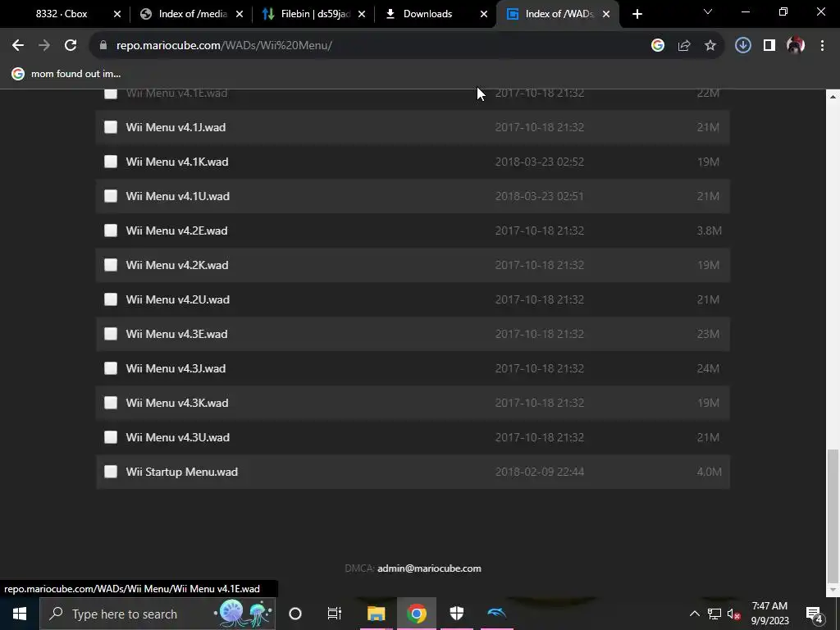Tick the checkbox for Wii Menu v4.1K.wad
840x630 pixels.
point(111,162)
